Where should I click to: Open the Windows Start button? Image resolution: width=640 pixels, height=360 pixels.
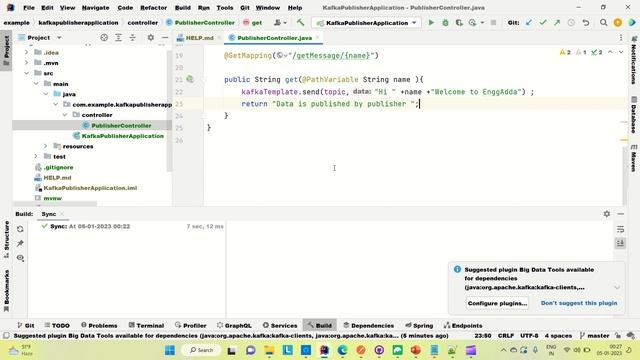(170, 350)
